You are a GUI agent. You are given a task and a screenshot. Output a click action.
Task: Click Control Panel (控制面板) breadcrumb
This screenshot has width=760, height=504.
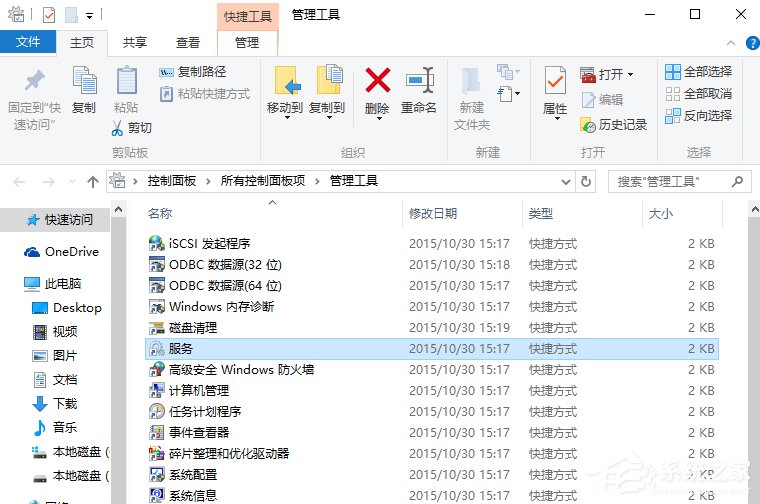(x=172, y=181)
